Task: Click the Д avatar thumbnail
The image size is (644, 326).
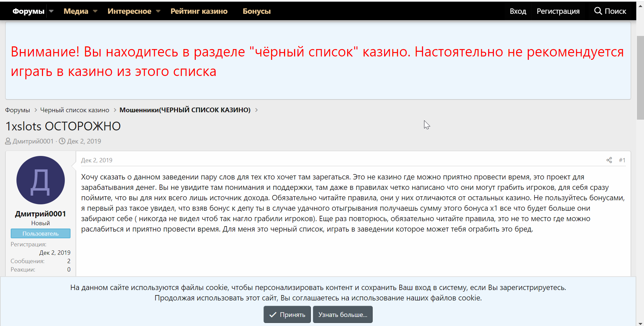Action: tap(40, 180)
